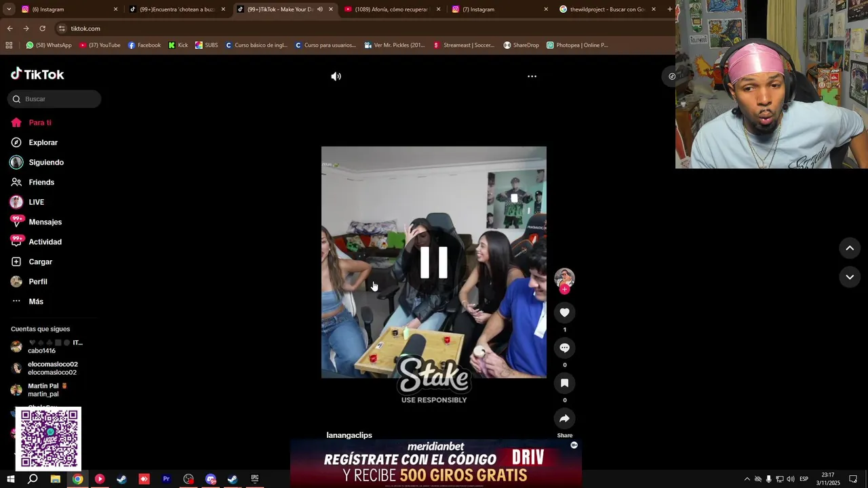The width and height of the screenshot is (868, 488).
Task: Open the TikTok logo home link
Action: pos(37,74)
